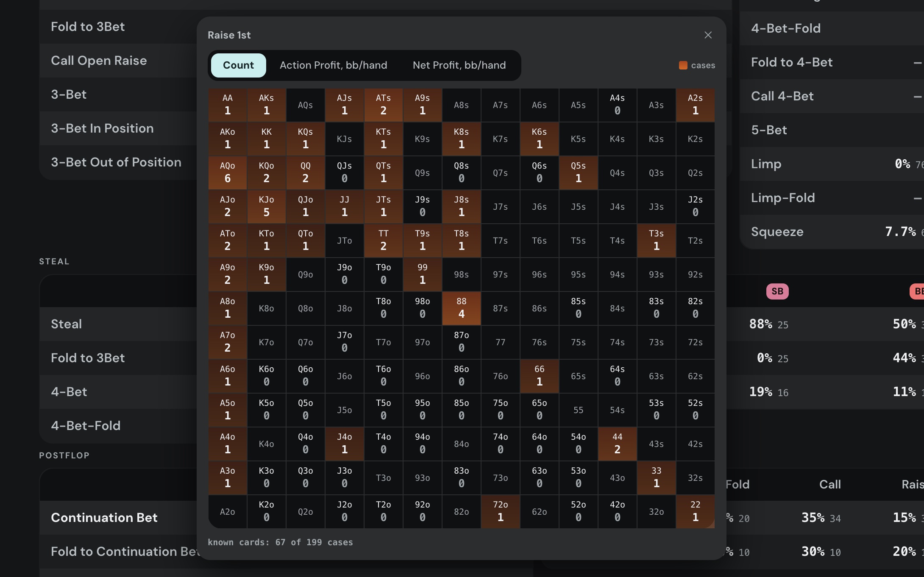The height and width of the screenshot is (577, 924).
Task: Open the Limp-Fold stat row
Action: [832, 198]
